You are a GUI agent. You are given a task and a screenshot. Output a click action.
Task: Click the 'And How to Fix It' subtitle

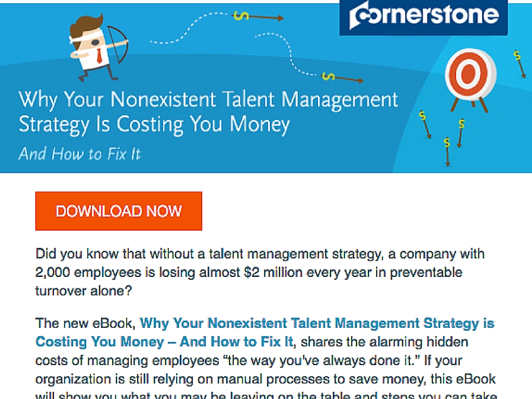pos(79,154)
